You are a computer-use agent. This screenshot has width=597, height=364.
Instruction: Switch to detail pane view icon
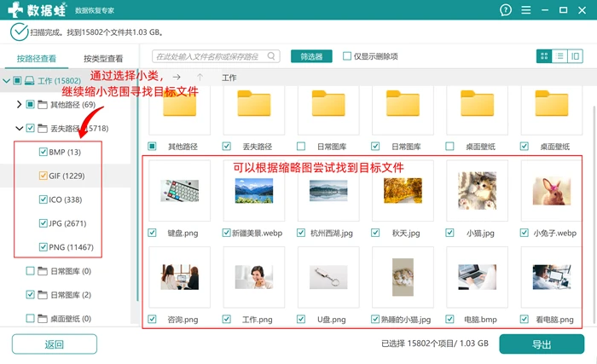(x=576, y=56)
